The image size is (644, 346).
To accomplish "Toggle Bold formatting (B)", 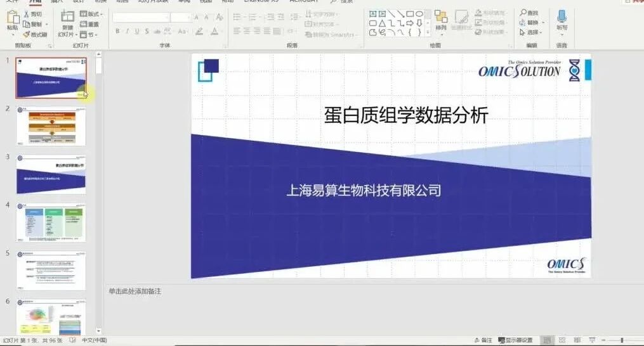I will point(117,31).
